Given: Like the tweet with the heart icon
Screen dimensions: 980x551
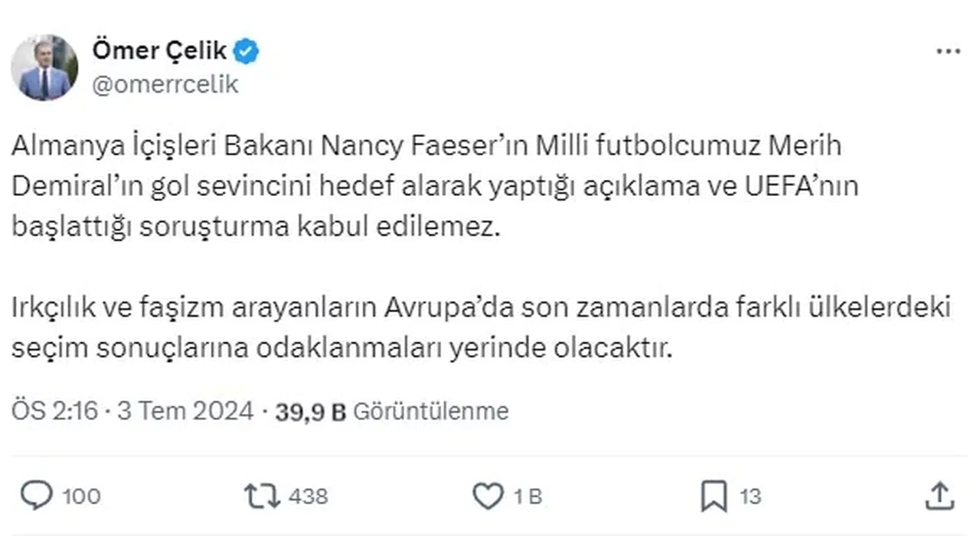Looking at the screenshot, I should point(488,497).
